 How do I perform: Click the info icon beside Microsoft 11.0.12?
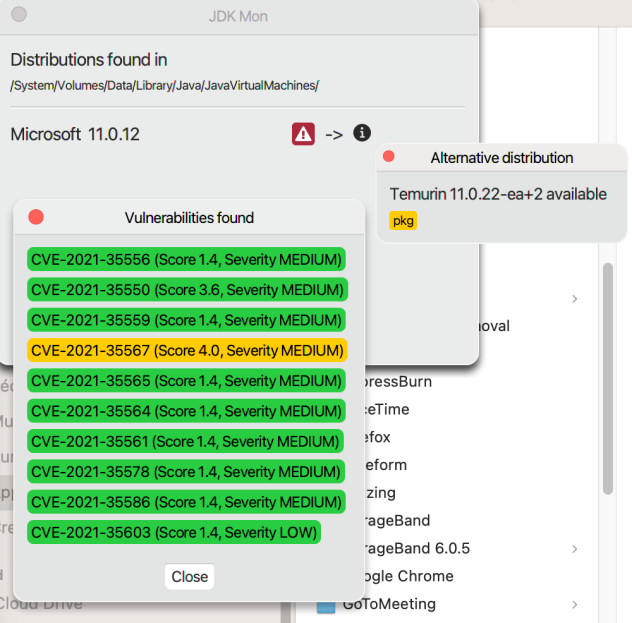[x=362, y=133]
